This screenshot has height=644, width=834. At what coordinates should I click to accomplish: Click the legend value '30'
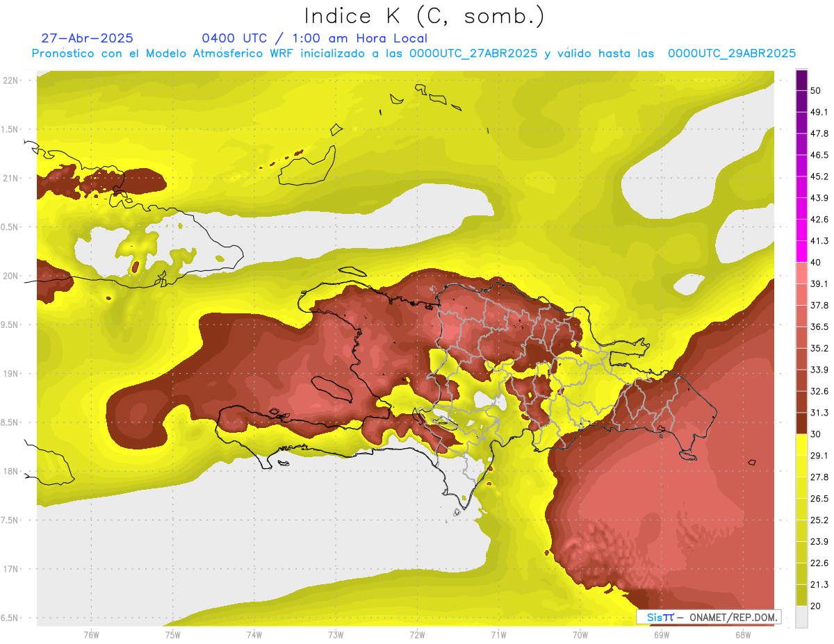tap(816, 434)
